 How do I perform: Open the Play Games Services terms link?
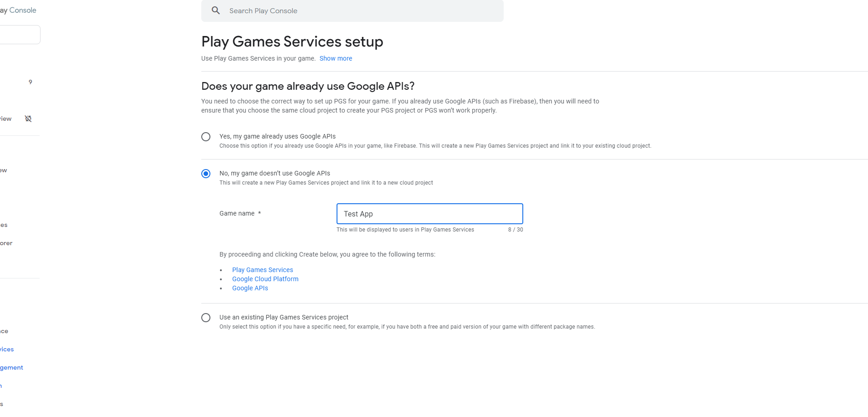262,270
